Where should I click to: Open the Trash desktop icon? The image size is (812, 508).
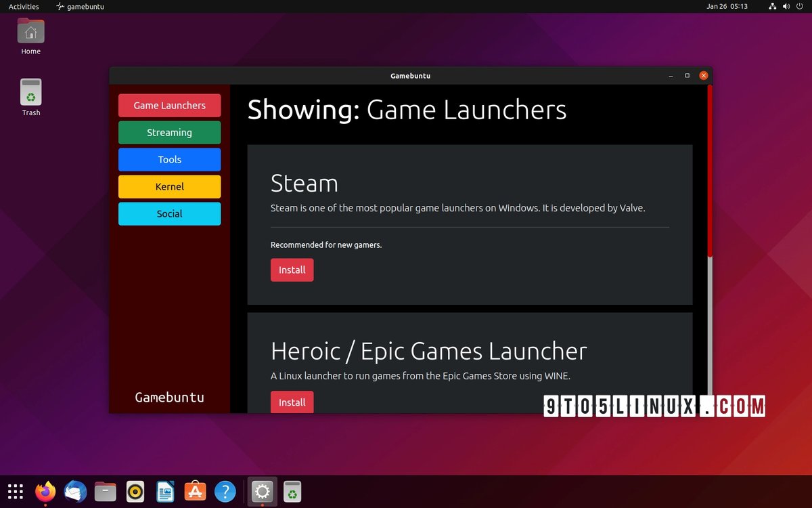[x=31, y=98]
